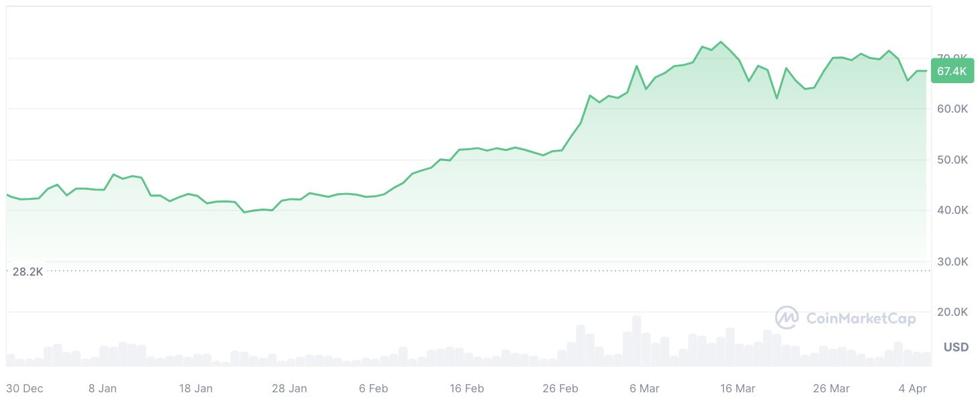The height and width of the screenshot is (401, 980).
Task: Select the 30 Dec date marker
Action: pyautogui.click(x=24, y=388)
